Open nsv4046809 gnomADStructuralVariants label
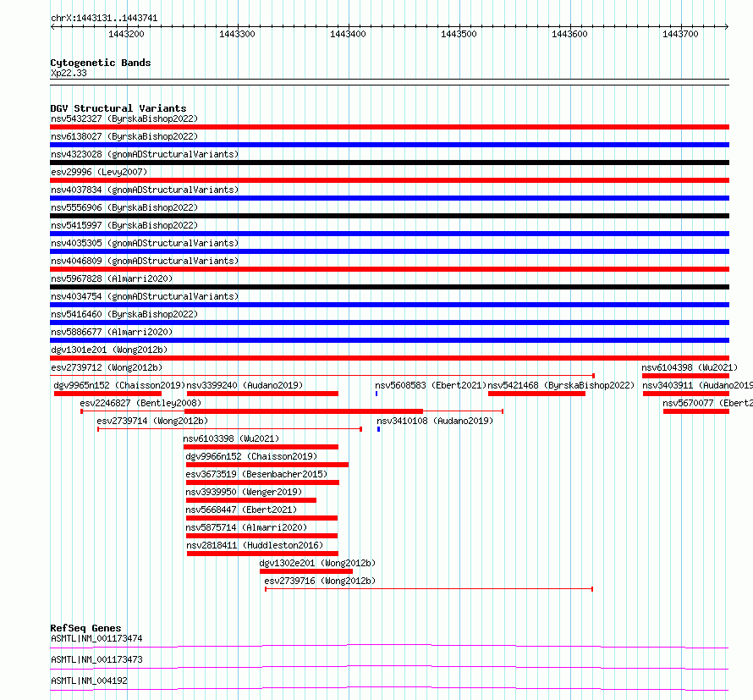Viewport: 753px width, 700px height. pos(145,261)
